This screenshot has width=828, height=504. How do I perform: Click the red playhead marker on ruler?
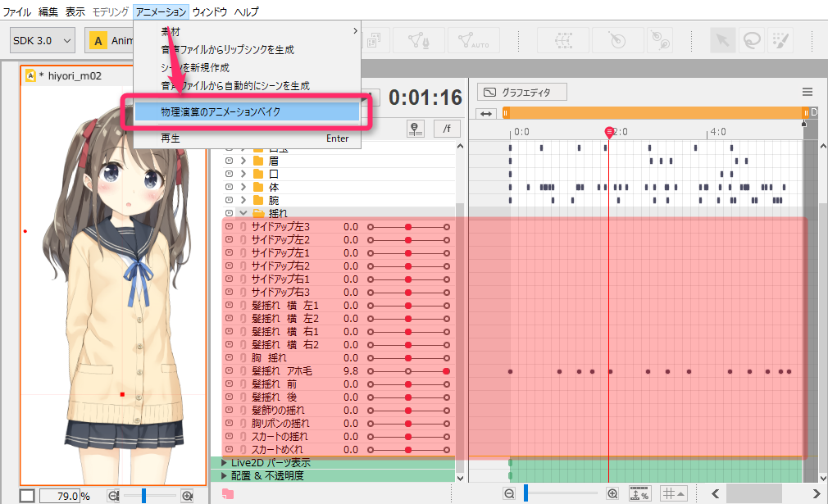(x=609, y=131)
